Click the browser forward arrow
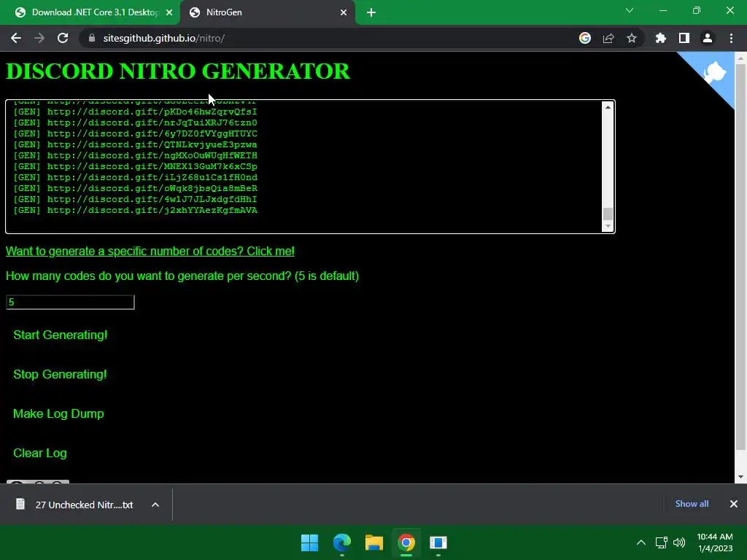747x560 pixels. [x=39, y=38]
